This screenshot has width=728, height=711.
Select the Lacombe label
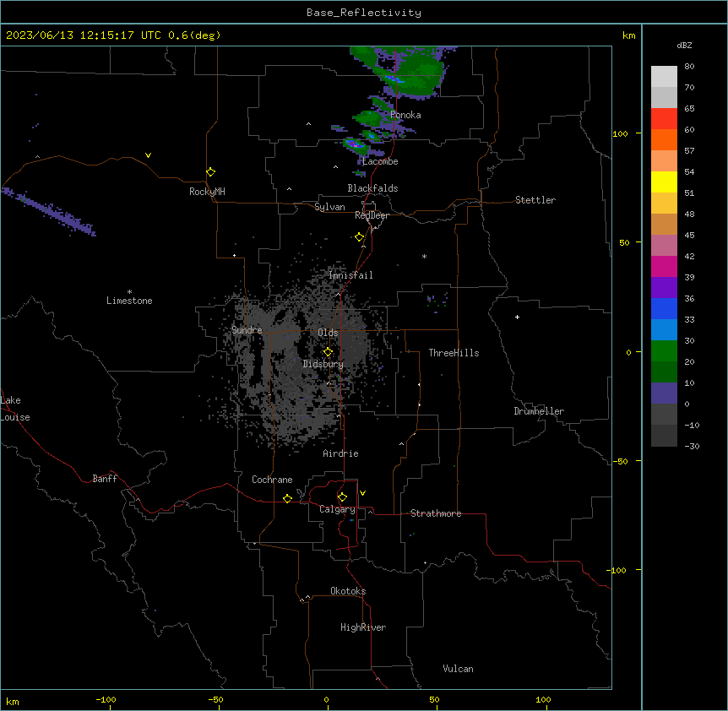(x=380, y=161)
